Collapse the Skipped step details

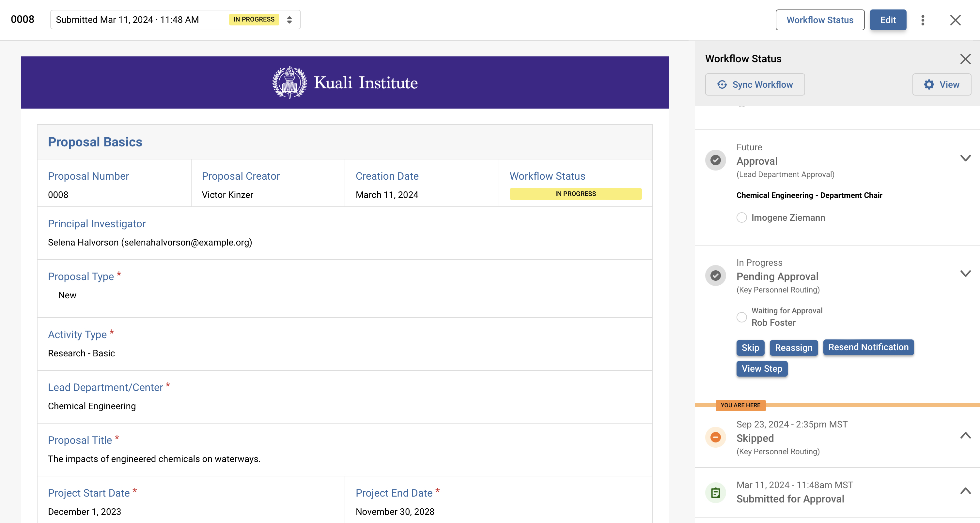(965, 436)
